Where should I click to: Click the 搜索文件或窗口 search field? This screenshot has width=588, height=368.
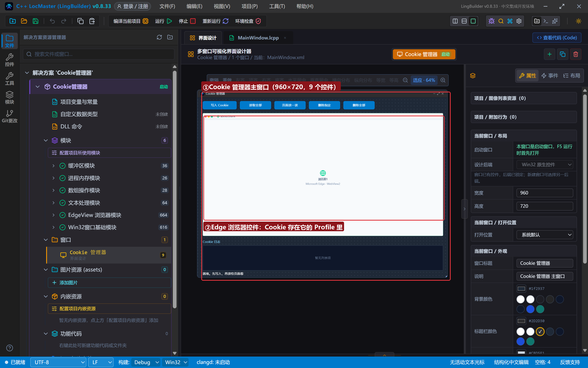tap(99, 54)
